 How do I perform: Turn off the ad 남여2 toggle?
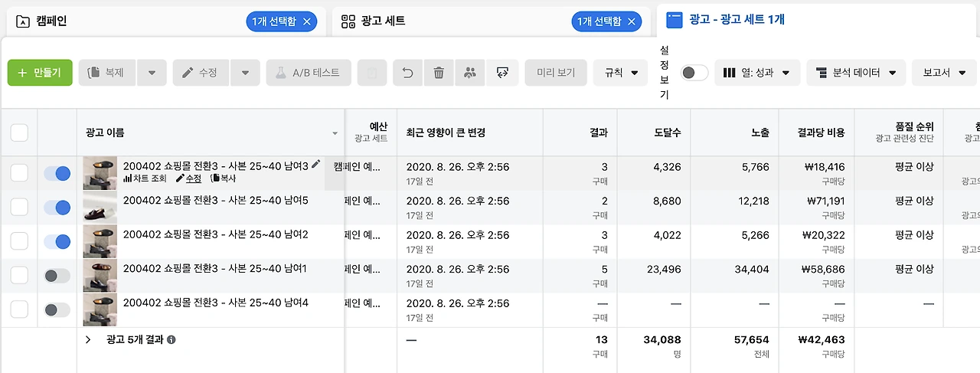point(57,241)
